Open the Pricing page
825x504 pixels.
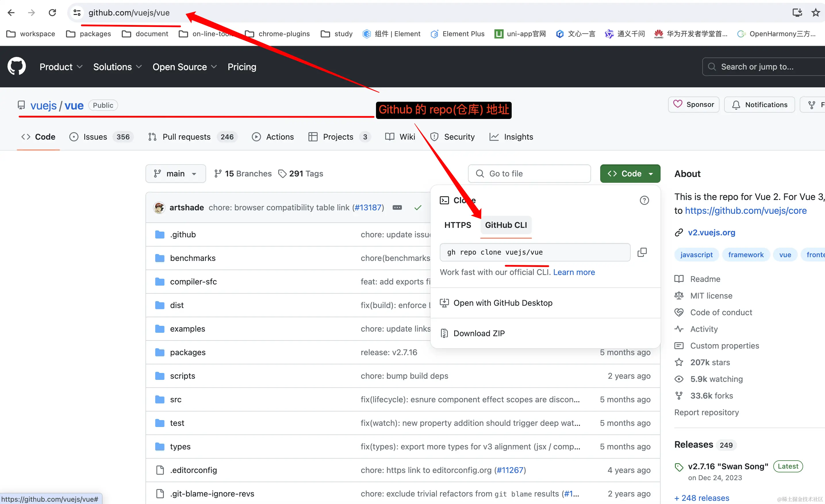242,67
